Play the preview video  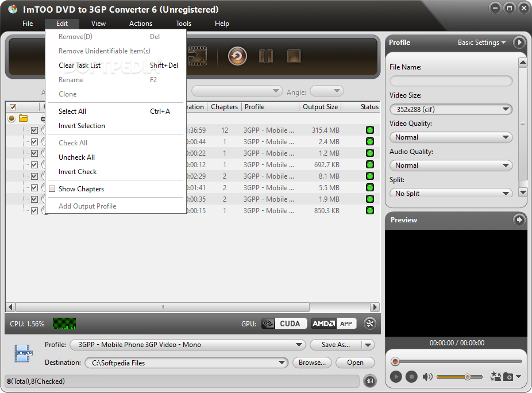pyautogui.click(x=396, y=376)
